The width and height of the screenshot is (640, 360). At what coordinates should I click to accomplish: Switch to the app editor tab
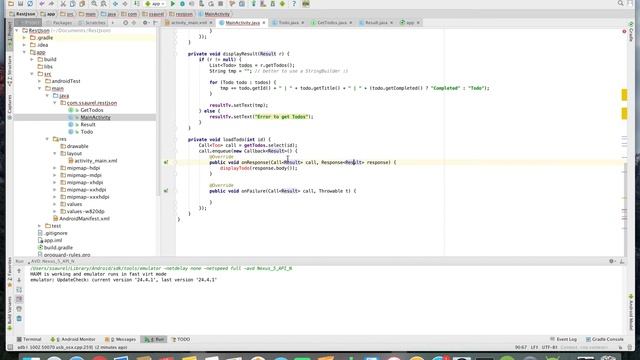410,23
